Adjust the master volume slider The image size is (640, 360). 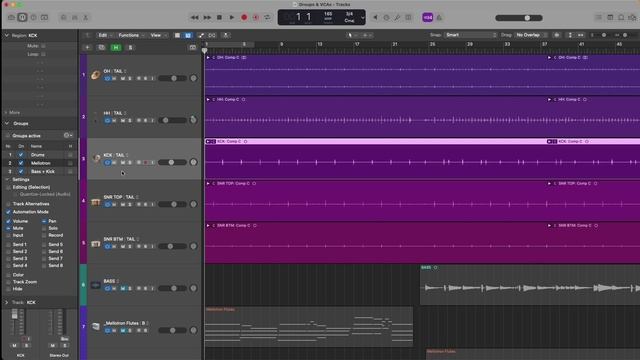click(x=519, y=18)
